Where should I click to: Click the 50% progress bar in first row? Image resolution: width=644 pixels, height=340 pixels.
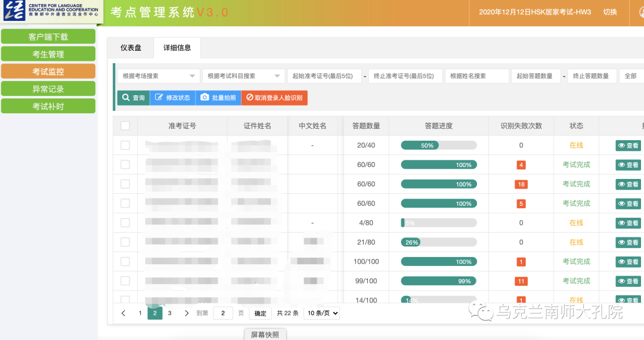tap(438, 146)
